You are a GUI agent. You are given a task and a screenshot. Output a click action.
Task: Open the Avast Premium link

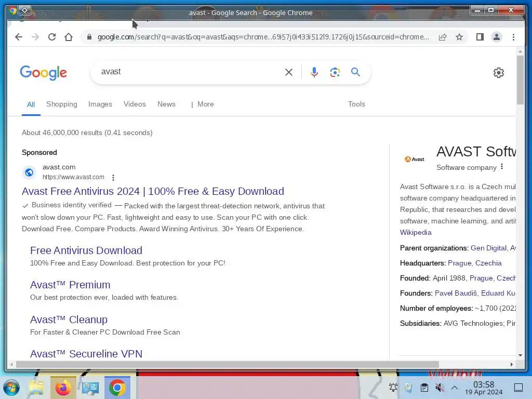[70, 285]
